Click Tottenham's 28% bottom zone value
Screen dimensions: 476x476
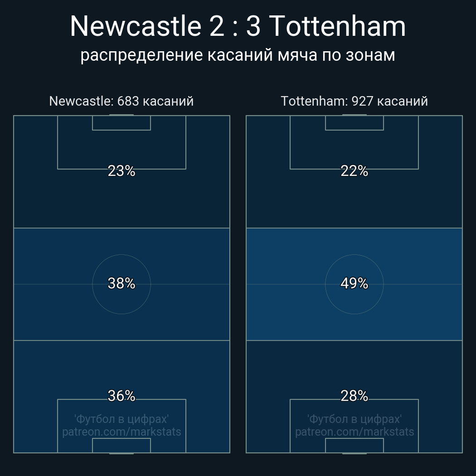click(354, 396)
